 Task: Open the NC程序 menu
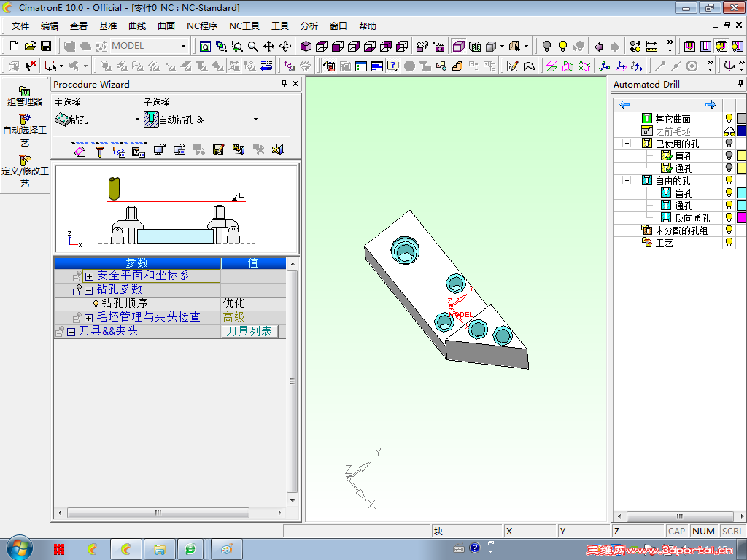[202, 26]
